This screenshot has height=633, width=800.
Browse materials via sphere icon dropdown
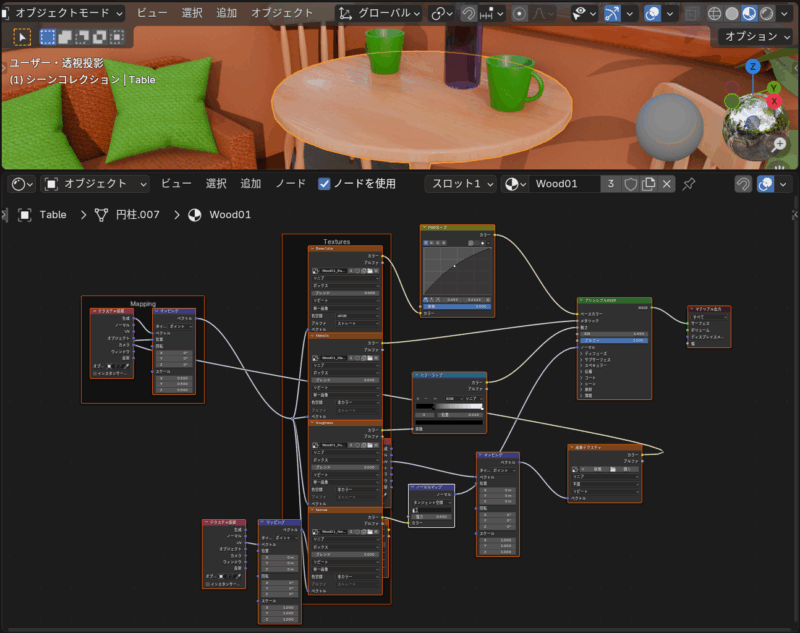pos(515,184)
